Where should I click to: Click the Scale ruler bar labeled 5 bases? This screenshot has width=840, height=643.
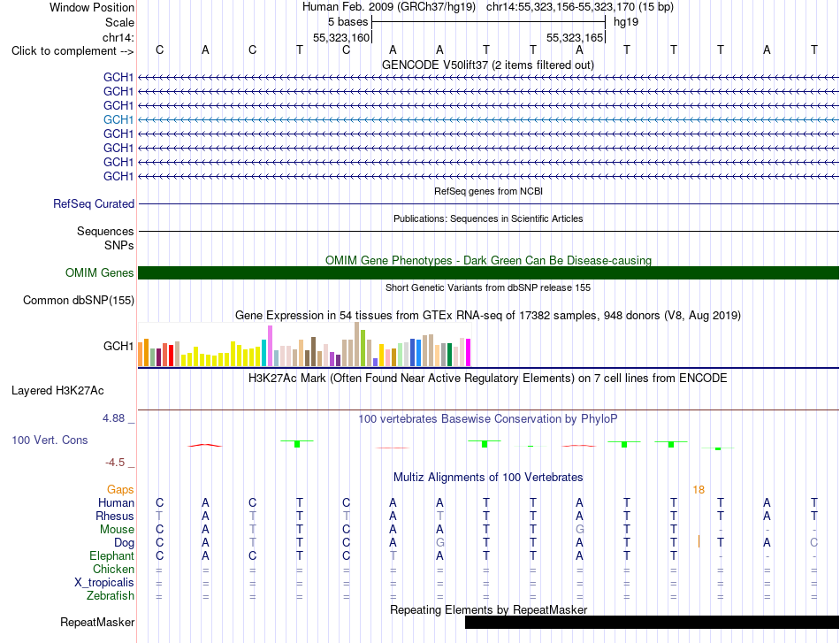(x=489, y=22)
